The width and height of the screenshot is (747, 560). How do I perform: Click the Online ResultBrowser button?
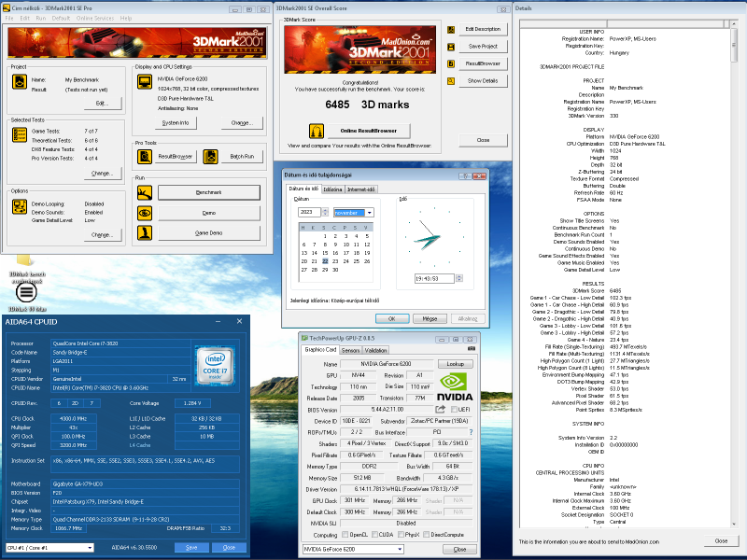coord(368,131)
